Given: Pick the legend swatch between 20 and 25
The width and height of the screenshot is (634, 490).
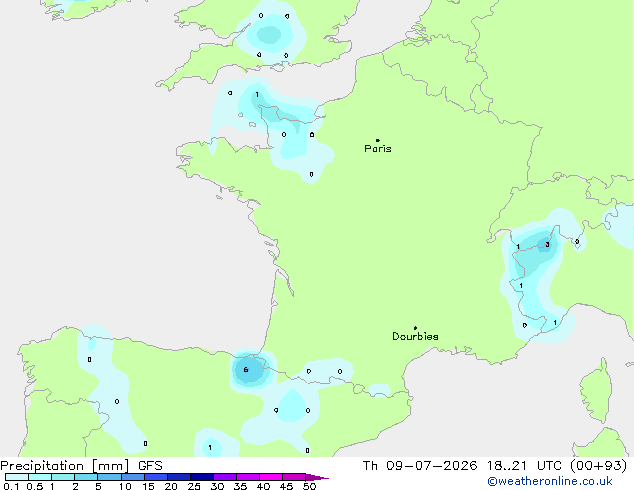Looking at the screenshot, I should pos(179,477).
